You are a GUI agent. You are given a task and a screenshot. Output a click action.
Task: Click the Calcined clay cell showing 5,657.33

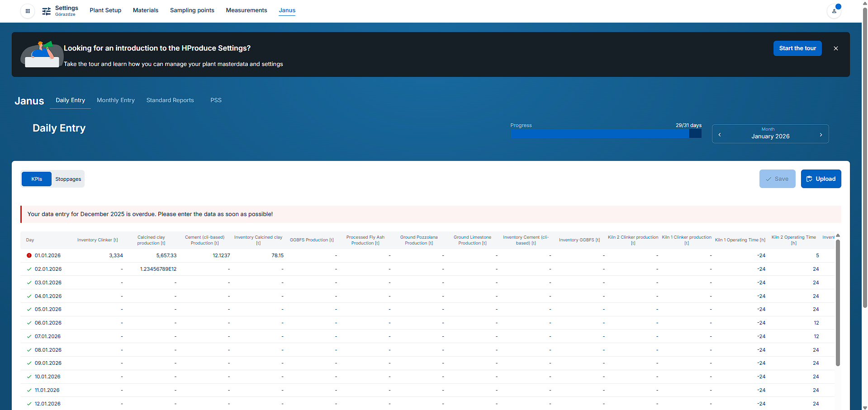click(x=166, y=255)
